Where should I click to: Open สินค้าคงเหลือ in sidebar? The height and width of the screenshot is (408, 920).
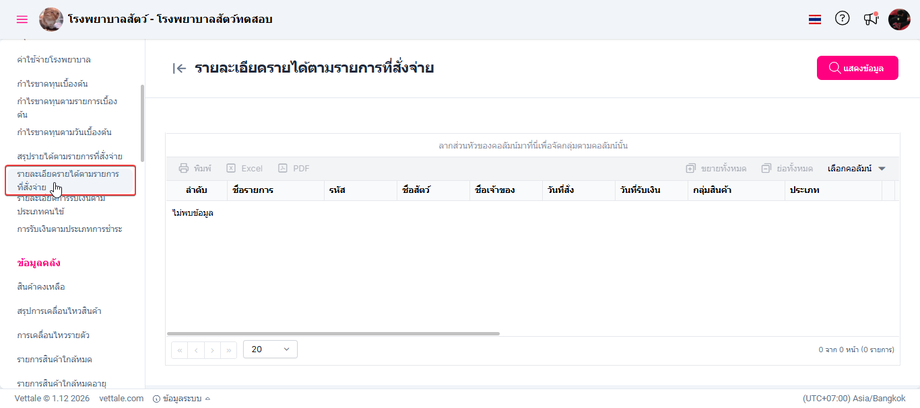pos(41,287)
